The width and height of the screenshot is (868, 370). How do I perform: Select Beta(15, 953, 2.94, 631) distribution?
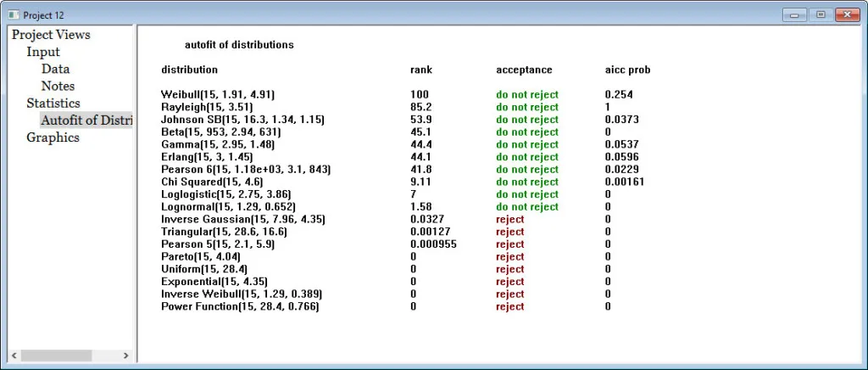[x=221, y=132]
